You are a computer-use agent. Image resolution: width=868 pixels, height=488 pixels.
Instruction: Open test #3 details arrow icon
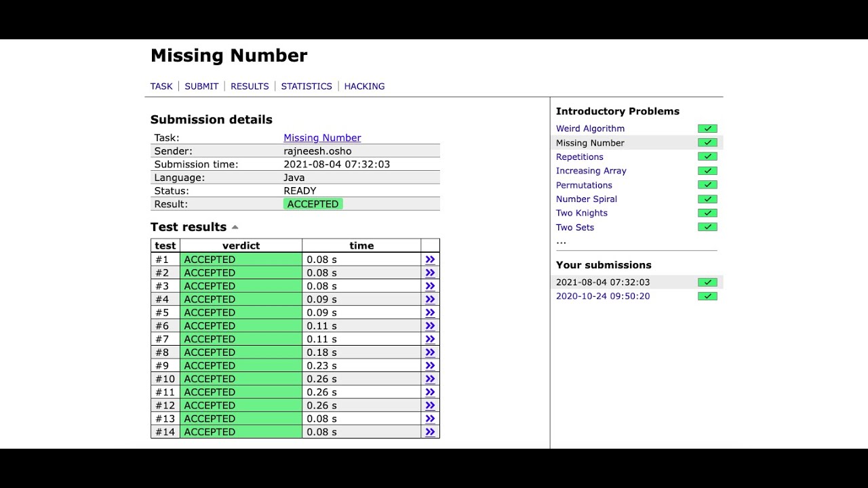coord(430,286)
